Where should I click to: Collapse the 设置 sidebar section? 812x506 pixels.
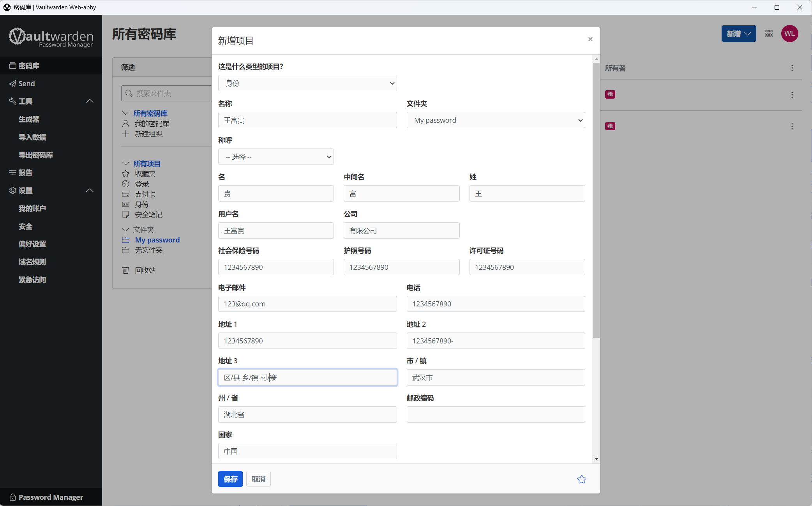pyautogui.click(x=90, y=190)
